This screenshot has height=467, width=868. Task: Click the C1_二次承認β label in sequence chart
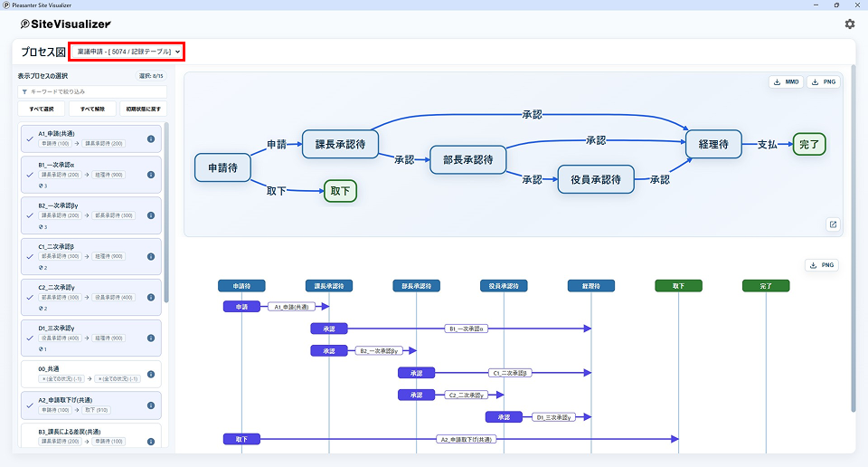(510, 374)
